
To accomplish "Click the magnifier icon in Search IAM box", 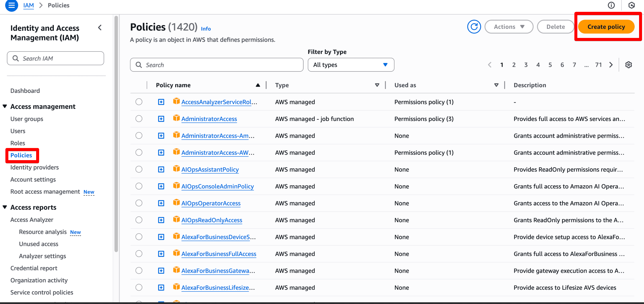I will (x=15, y=58).
